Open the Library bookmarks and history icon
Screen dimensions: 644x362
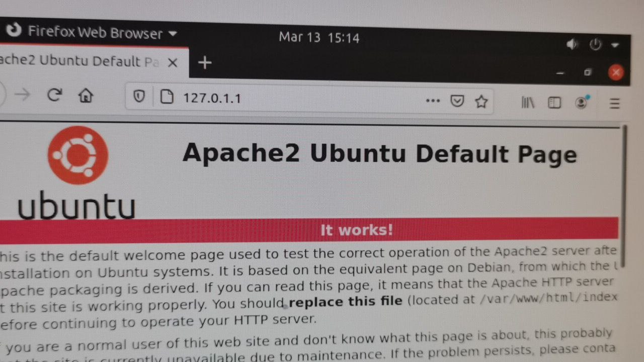pos(528,103)
